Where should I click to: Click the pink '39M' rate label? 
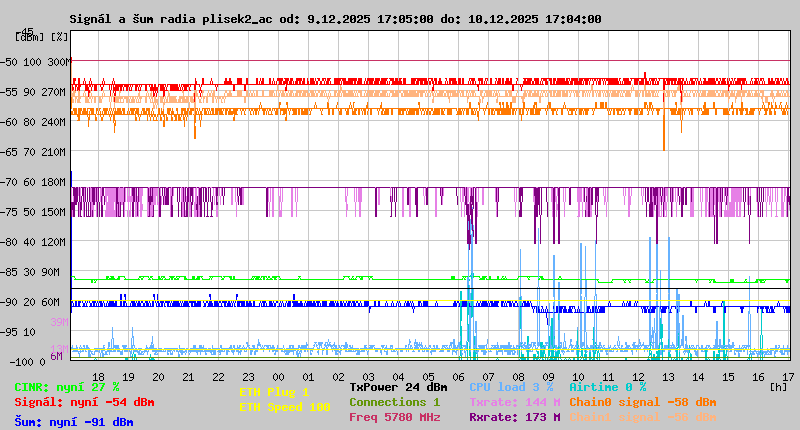point(60,322)
